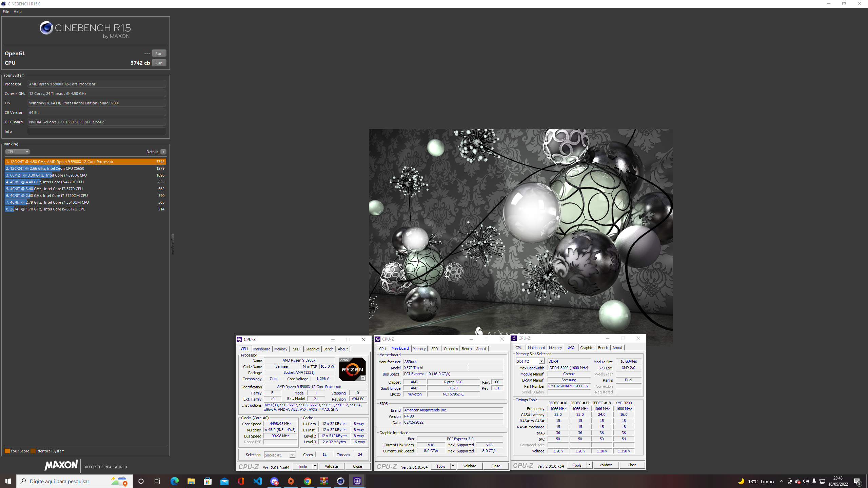Open Discord from taskbar
The image size is (868, 488).
274,481
